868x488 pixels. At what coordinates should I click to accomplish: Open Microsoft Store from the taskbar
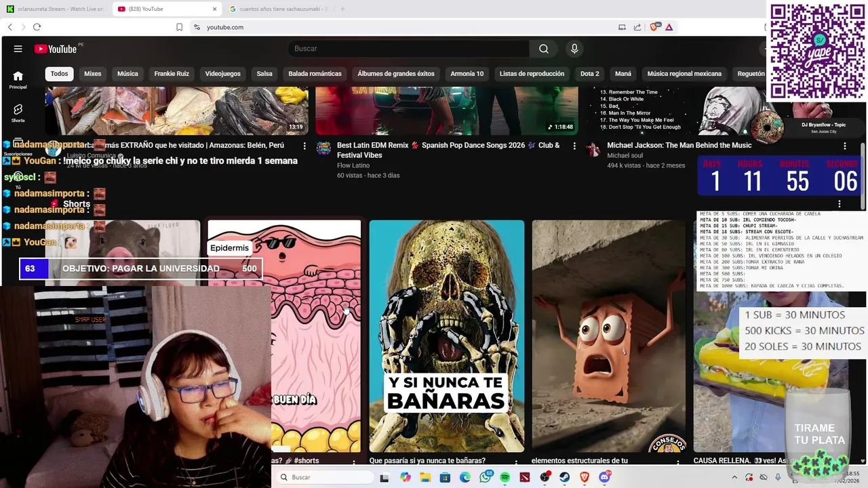click(445, 477)
